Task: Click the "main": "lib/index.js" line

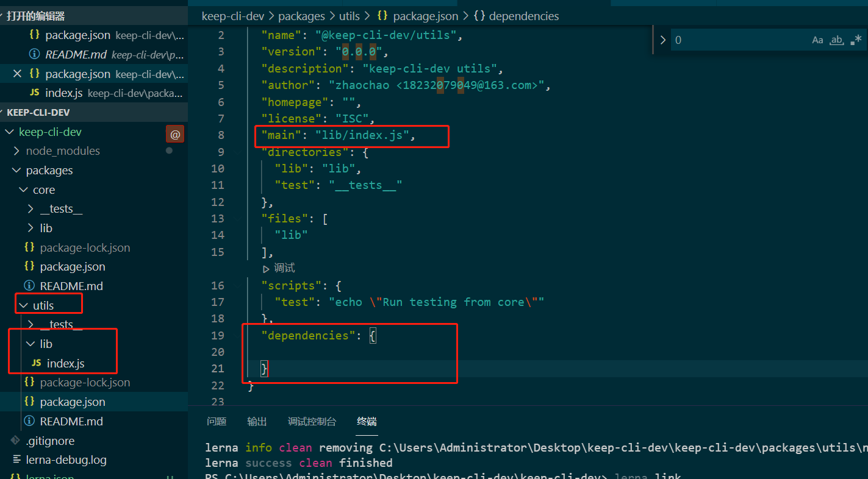Action: point(338,135)
